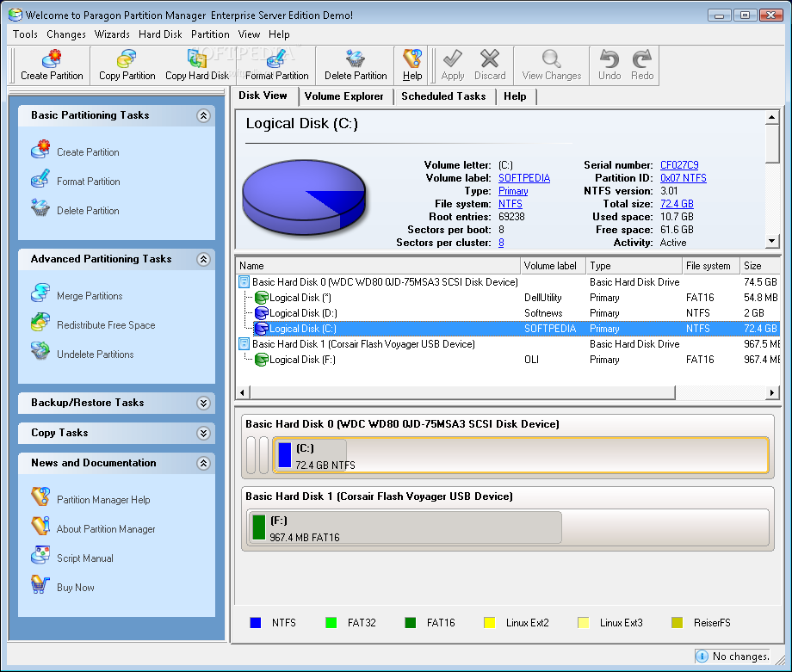The image size is (792, 672).
Task: Open the Tools menu
Action: 25,34
